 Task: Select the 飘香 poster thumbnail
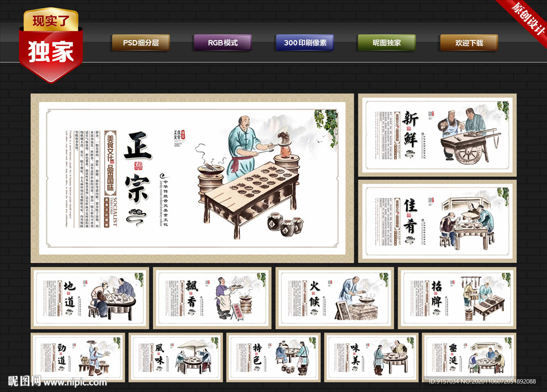[x=212, y=298]
